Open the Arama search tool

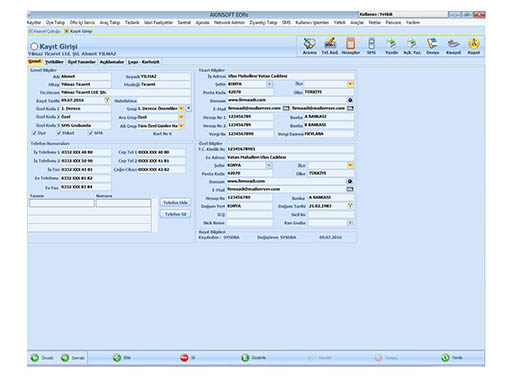(309, 44)
